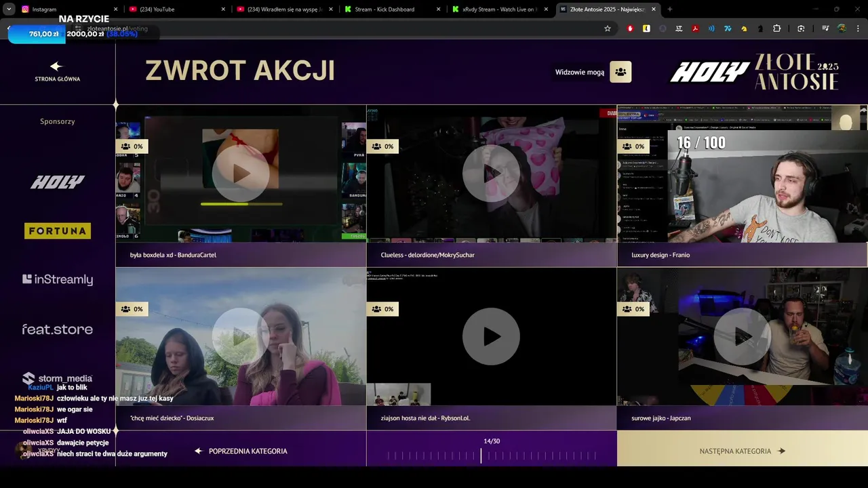Play the "surowe jajko - Japczan" clip
Screen dimensions: 868x488
(742, 336)
